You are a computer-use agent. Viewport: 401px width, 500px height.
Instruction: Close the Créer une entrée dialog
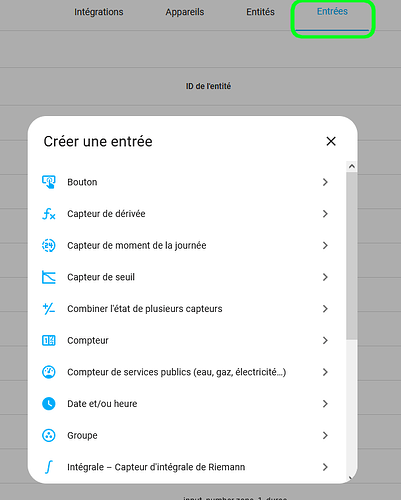tap(331, 141)
